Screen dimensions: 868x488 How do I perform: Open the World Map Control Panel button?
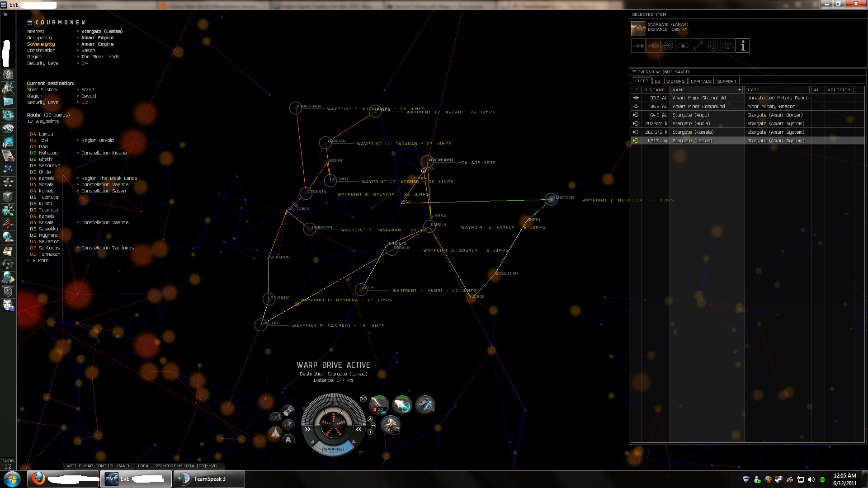pos(98,466)
